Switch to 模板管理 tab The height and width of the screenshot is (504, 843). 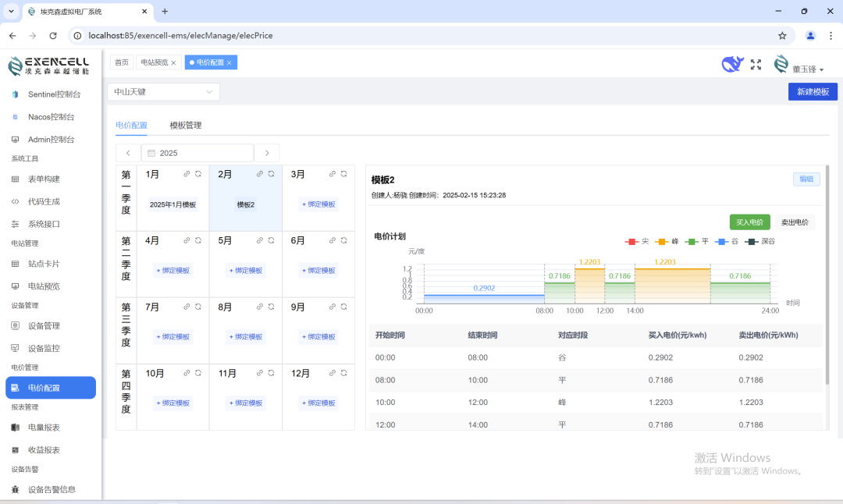pos(186,125)
